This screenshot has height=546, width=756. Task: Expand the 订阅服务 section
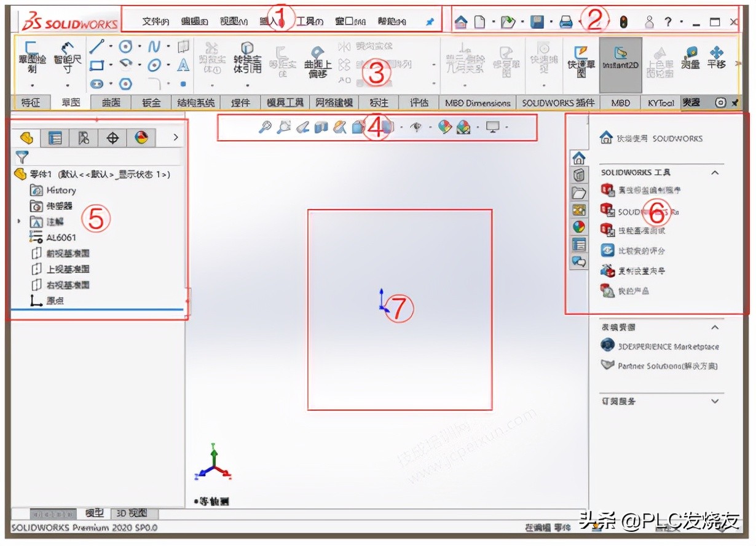715,401
